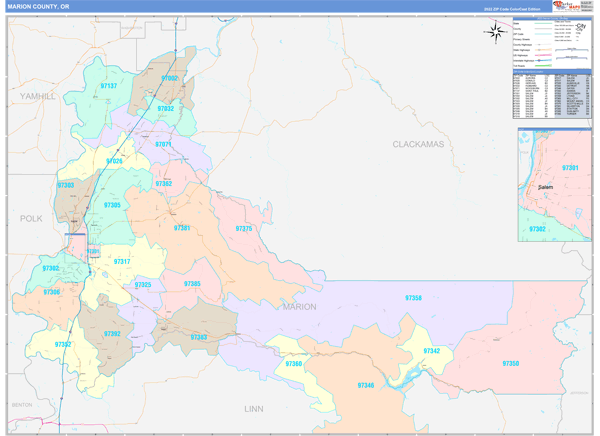Image resolution: width=600 pixels, height=436 pixels.
Task: Click on ZIP code 97071 label
Action: 163,145
